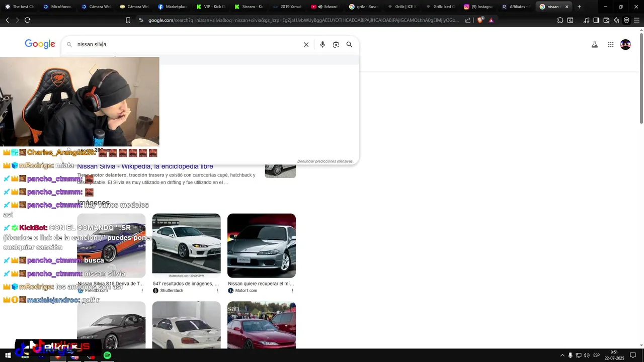Search by image with the Lens icon
Image resolution: width=644 pixels, height=362 pixels.
click(336, 44)
